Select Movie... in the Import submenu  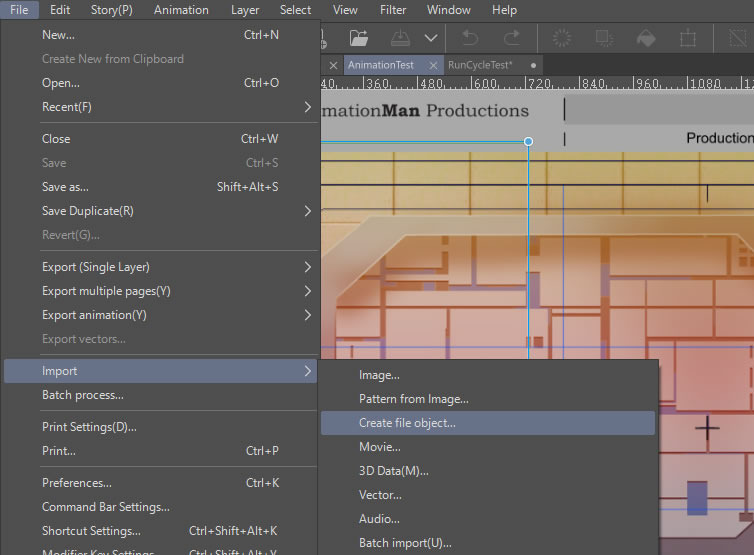pos(380,447)
